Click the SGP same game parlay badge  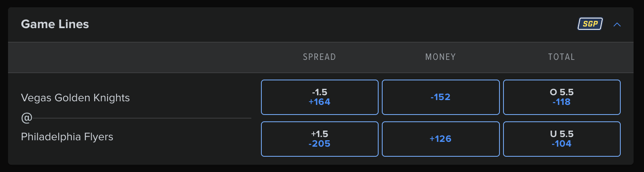[x=590, y=24]
